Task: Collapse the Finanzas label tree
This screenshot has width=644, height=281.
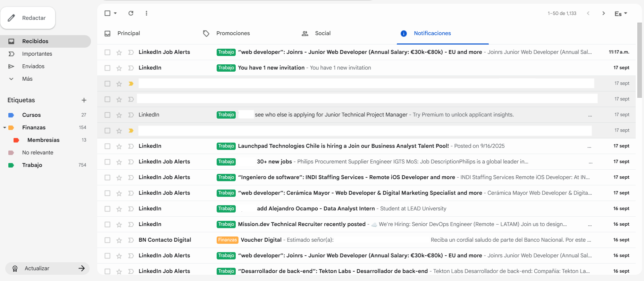Action: [x=5, y=128]
